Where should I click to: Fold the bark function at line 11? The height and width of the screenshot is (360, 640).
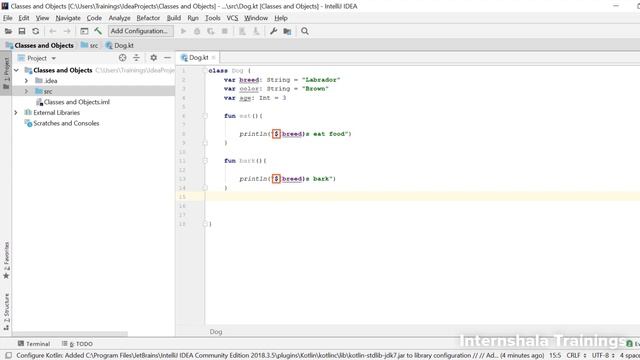coord(205,161)
